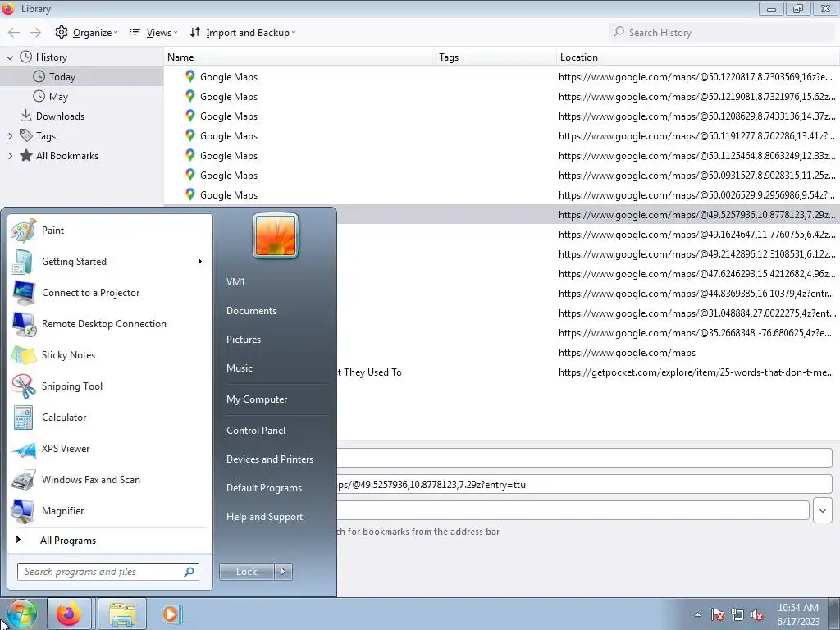Open Default Programs
This screenshot has height=630, width=840.
point(263,488)
